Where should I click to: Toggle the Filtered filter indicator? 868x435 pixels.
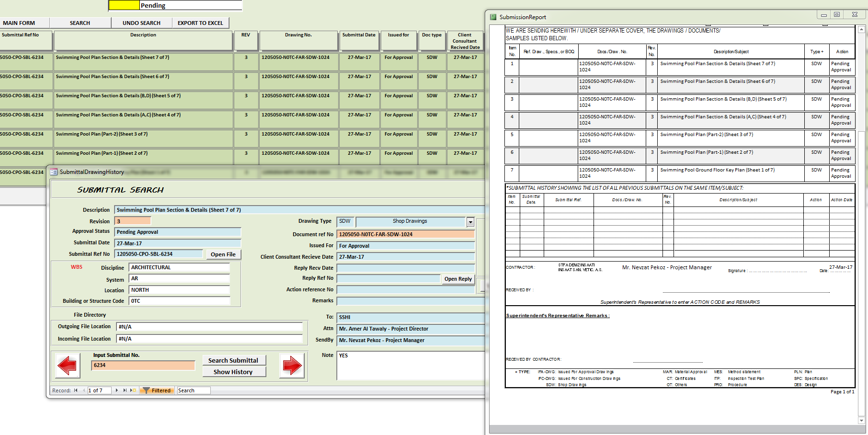157,390
